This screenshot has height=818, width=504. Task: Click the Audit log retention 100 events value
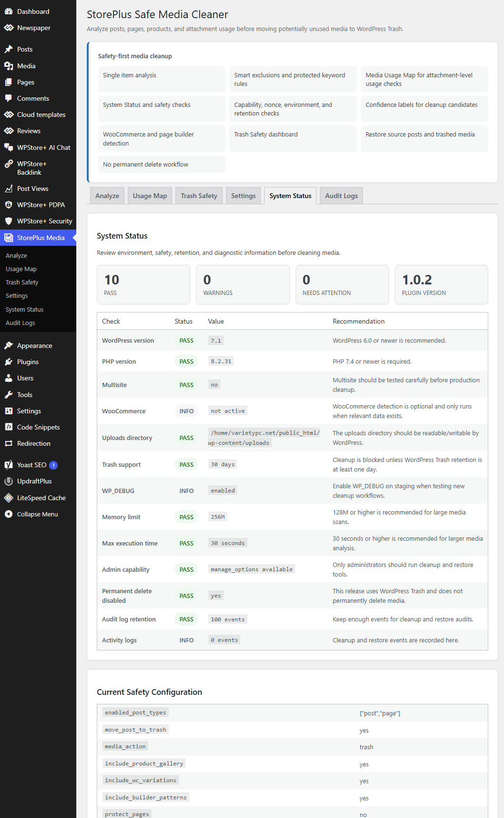click(227, 619)
